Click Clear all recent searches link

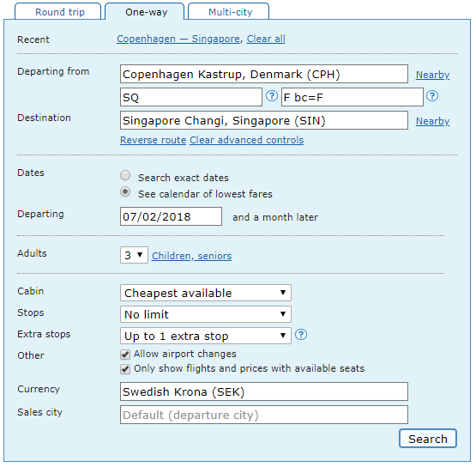(266, 39)
